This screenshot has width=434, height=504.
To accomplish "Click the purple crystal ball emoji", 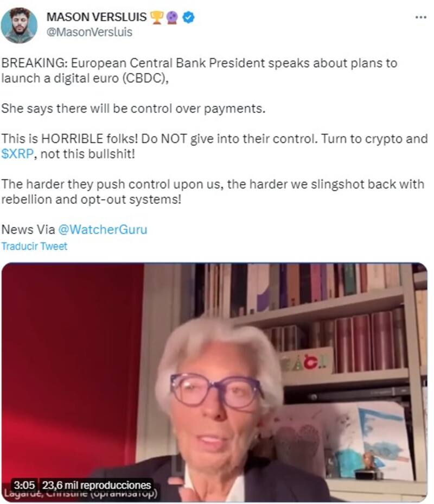I will click(173, 17).
